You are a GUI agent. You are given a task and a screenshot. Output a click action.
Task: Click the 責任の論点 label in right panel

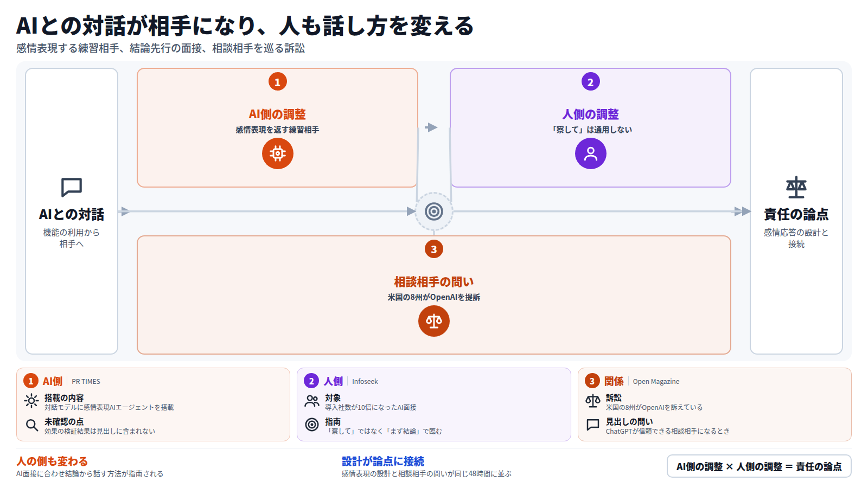(796, 215)
